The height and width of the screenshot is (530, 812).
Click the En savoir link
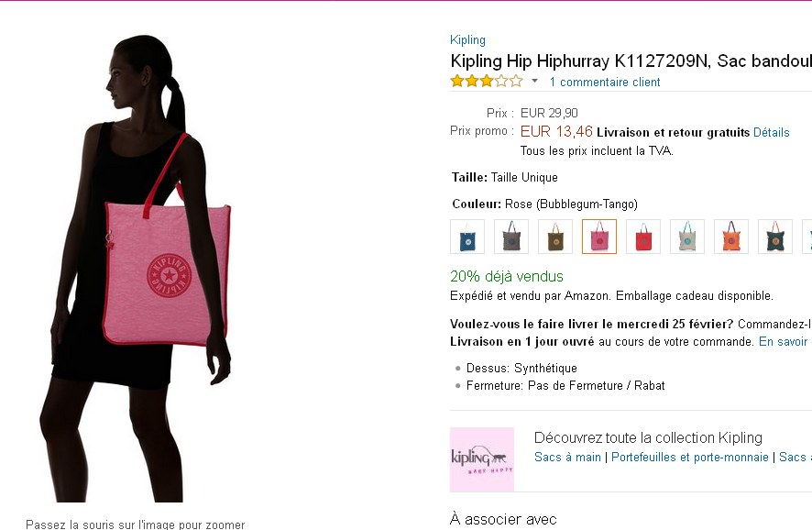tap(783, 341)
